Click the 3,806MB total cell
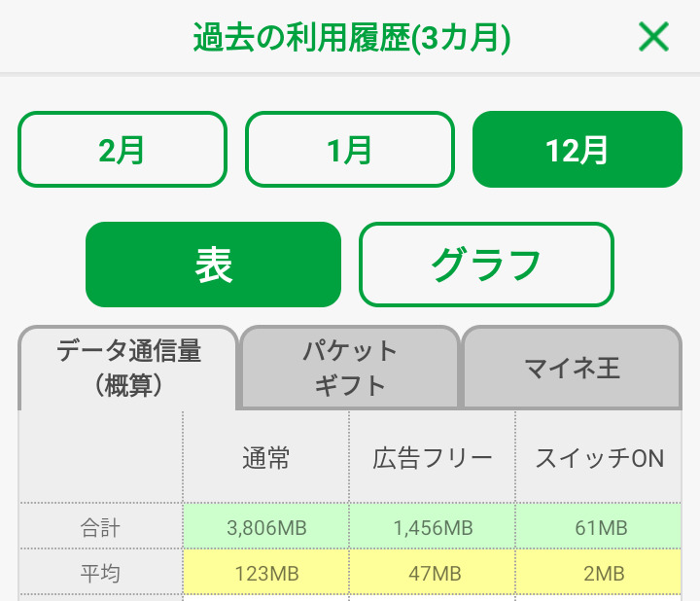The width and height of the screenshot is (700, 601). 266,528
